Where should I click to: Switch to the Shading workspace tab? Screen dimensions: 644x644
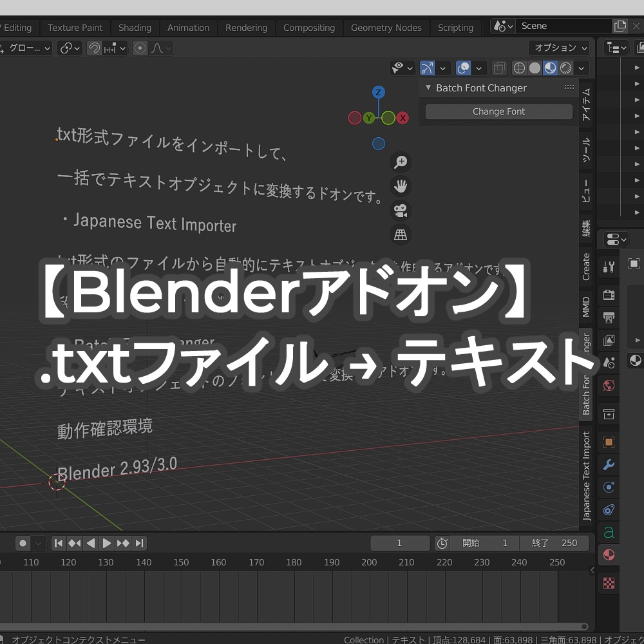(x=135, y=28)
